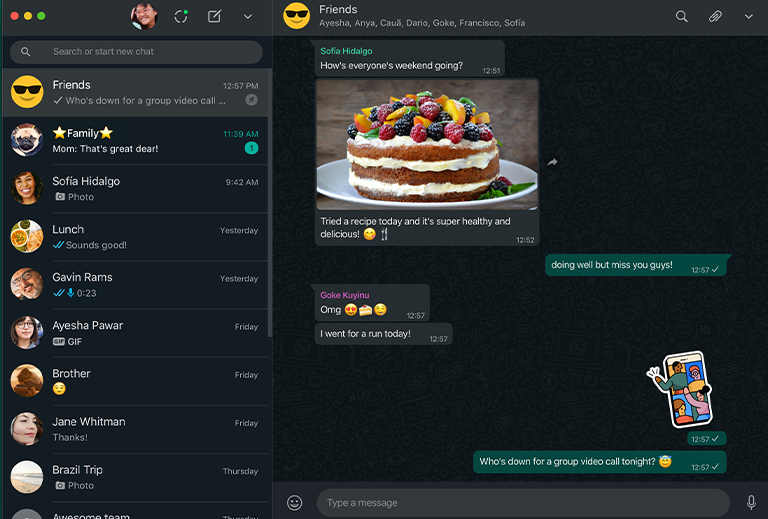This screenshot has width=768, height=519.
Task: Start a new chat with compose icon
Action: point(214,16)
